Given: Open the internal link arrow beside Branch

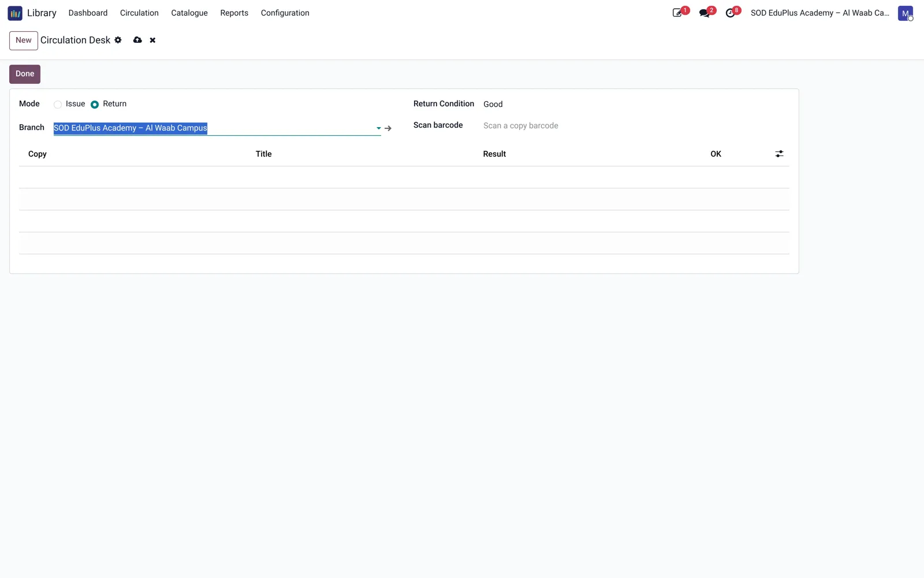Looking at the screenshot, I should pyautogui.click(x=388, y=128).
